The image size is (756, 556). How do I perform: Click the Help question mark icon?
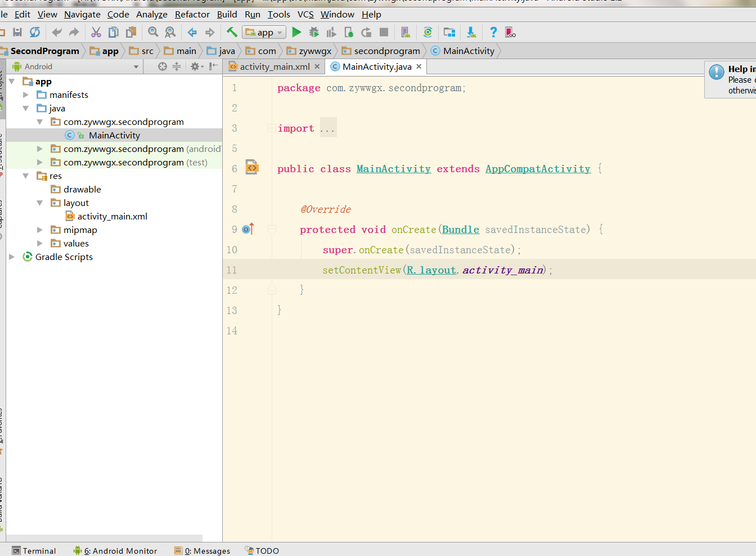coord(493,33)
